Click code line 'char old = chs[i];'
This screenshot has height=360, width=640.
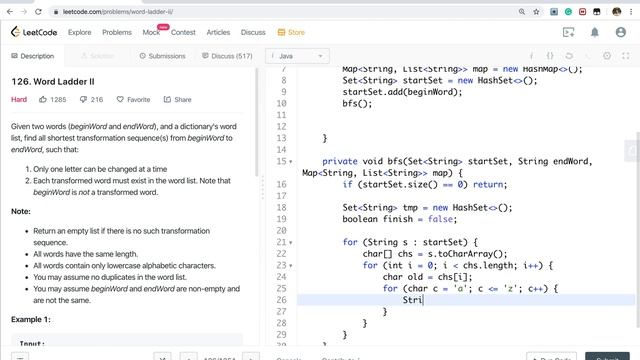point(427,277)
